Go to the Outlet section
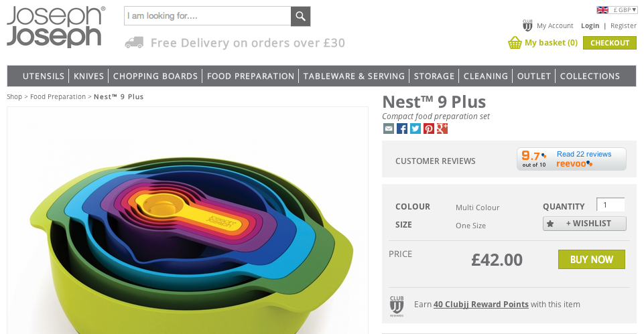The height and width of the screenshot is (334, 644). coord(534,76)
